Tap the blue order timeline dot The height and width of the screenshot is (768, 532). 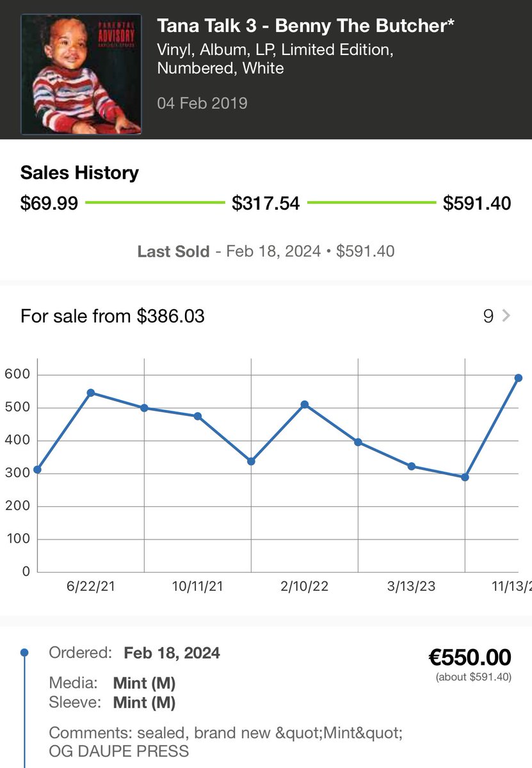pyautogui.click(x=24, y=653)
